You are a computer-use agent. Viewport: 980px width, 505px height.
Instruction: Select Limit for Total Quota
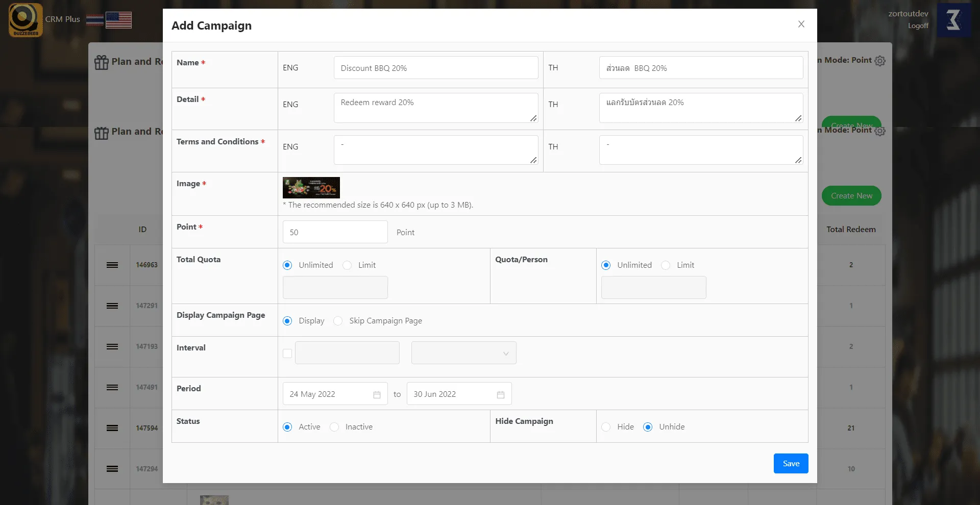click(347, 265)
